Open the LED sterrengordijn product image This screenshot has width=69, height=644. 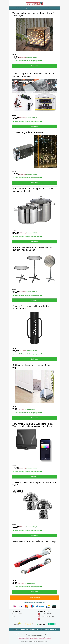34,152
